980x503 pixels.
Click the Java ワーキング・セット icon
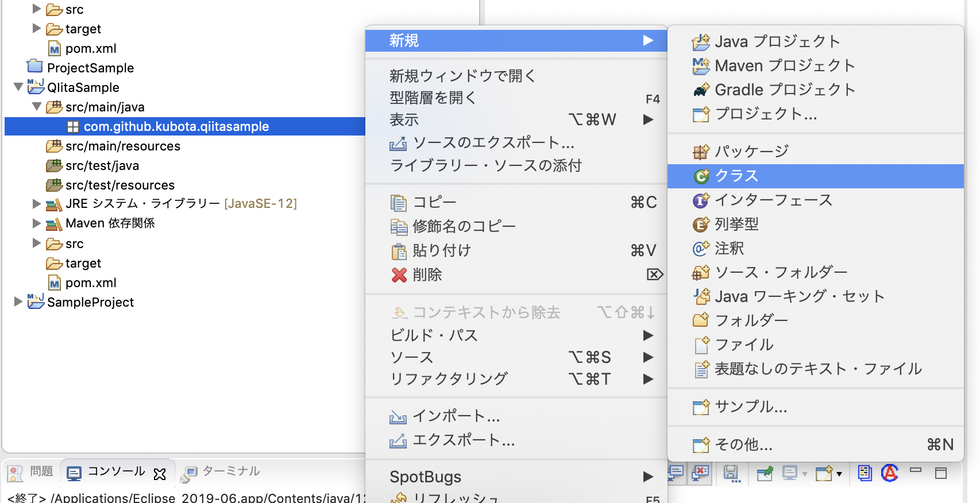(701, 296)
